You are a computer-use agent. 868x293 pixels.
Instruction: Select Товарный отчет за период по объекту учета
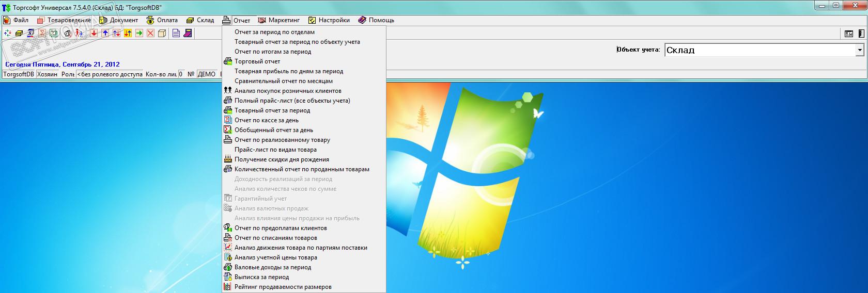coord(304,42)
